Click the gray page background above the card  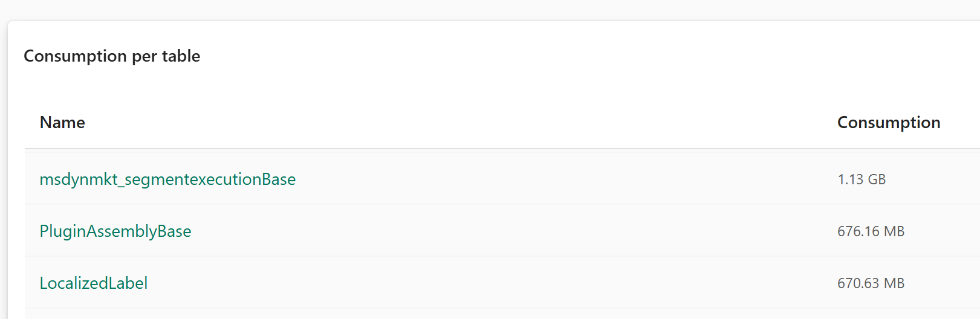click(x=484, y=9)
